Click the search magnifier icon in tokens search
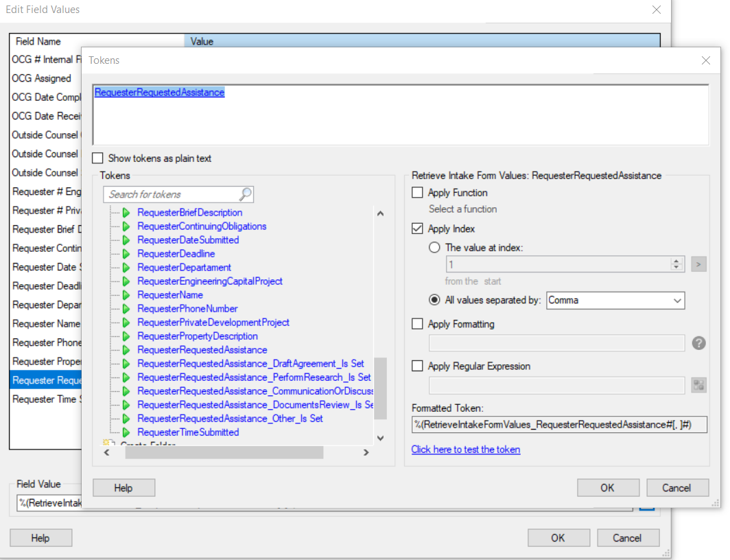The width and height of the screenshot is (730, 560). 246,194
